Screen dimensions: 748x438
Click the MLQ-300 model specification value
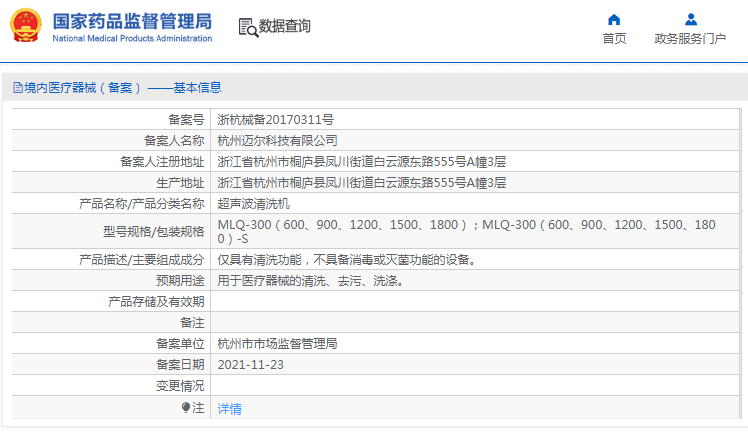pyautogui.click(x=467, y=231)
